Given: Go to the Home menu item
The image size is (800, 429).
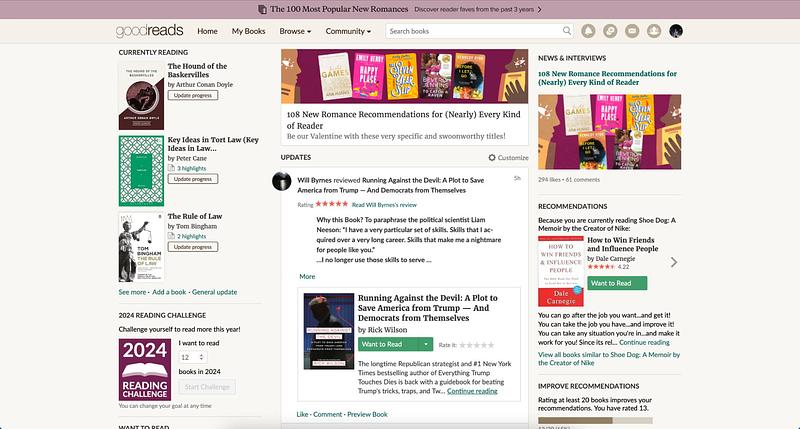Looking at the screenshot, I should [207, 31].
